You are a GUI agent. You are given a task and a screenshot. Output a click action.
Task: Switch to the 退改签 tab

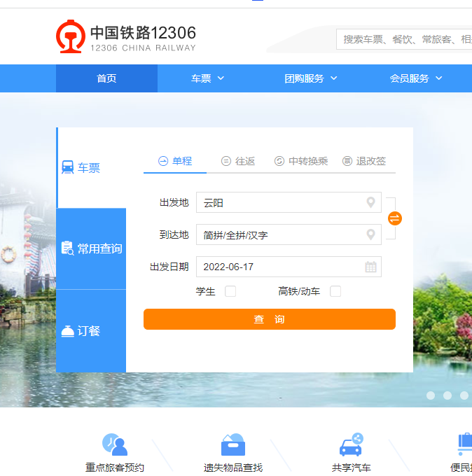(364, 161)
